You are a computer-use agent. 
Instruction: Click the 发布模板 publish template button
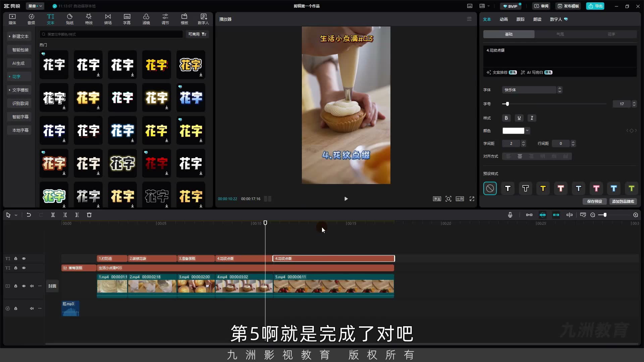point(568,6)
